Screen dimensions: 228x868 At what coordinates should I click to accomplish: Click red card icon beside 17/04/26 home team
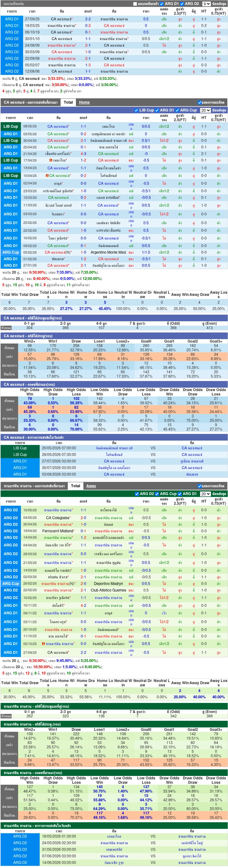click(51, 160)
